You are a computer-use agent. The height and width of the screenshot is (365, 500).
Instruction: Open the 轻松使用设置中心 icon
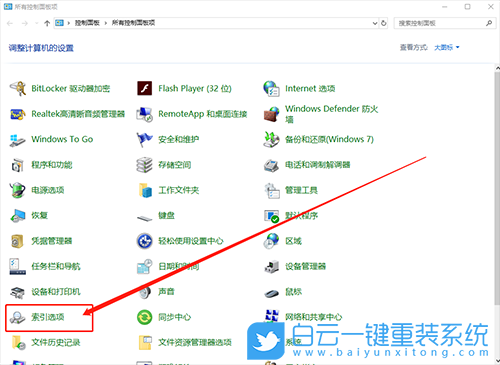145,241
